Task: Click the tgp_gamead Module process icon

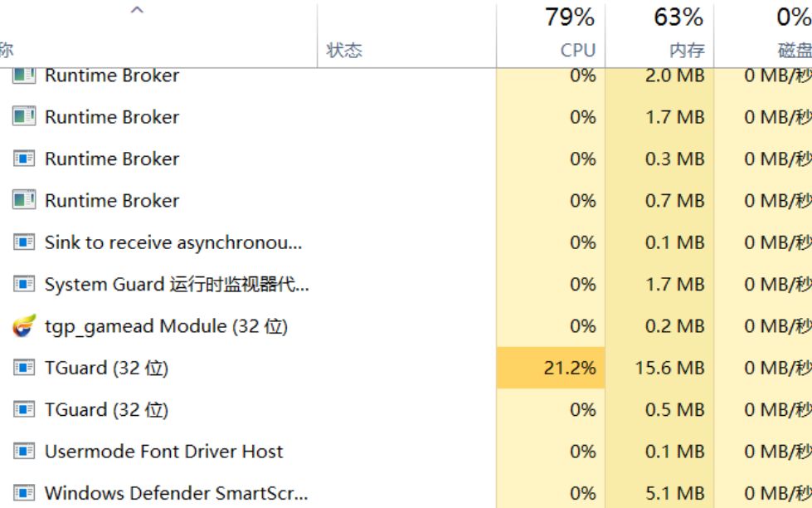Action: pos(24,326)
